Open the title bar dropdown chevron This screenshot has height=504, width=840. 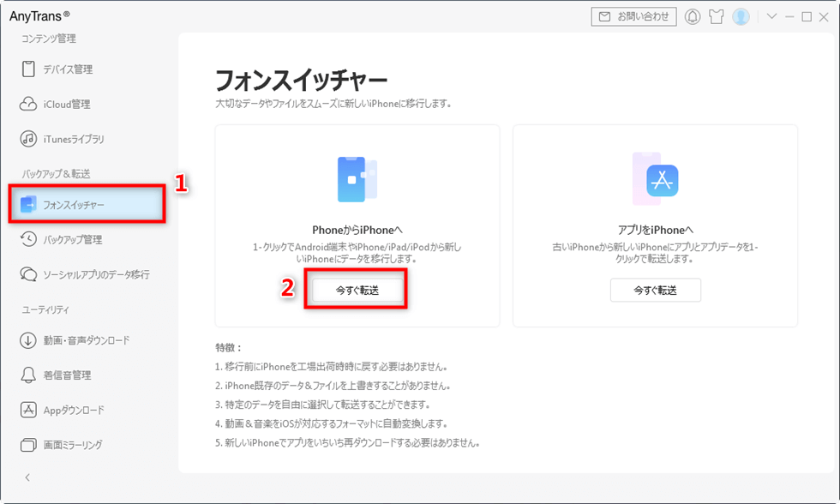pos(771,16)
